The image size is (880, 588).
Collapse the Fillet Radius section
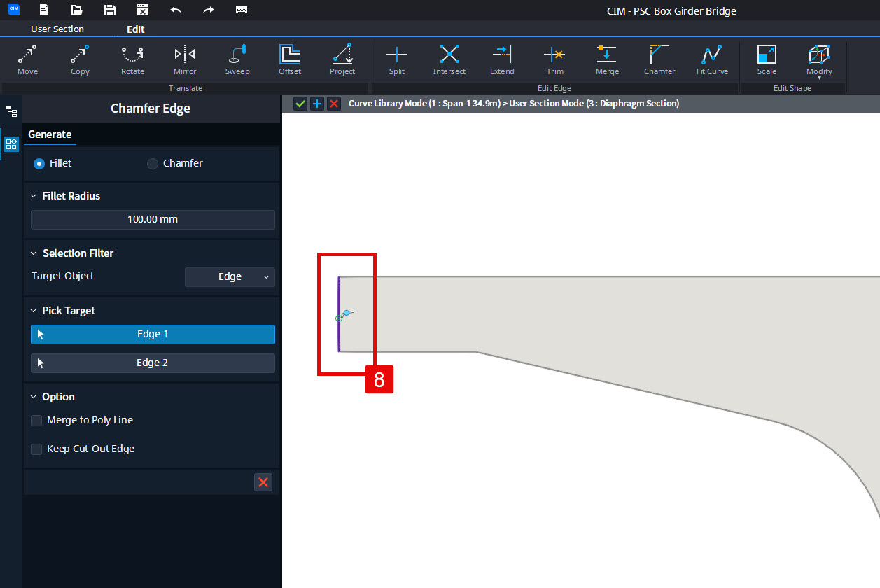(32, 195)
